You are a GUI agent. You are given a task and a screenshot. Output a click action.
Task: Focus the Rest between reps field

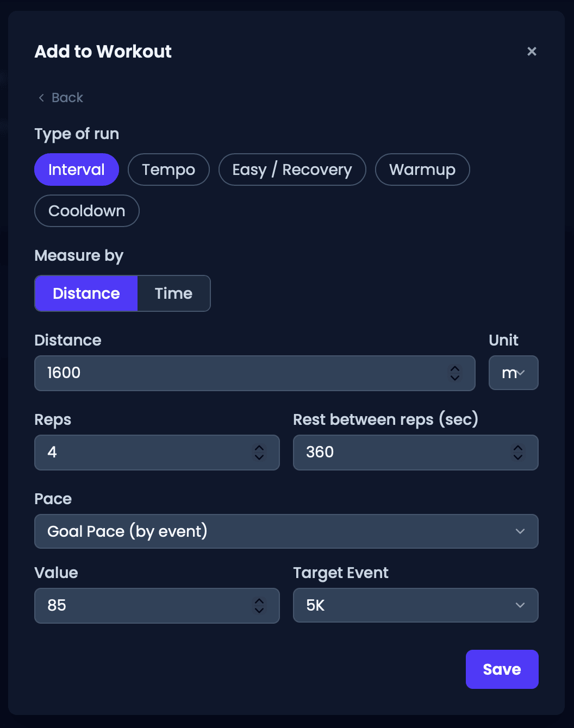[x=416, y=453]
